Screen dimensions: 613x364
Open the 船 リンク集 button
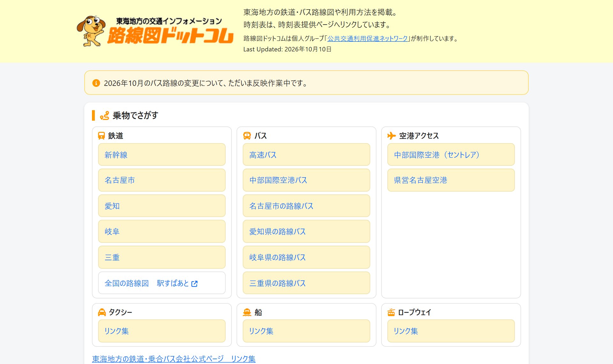pos(306,331)
